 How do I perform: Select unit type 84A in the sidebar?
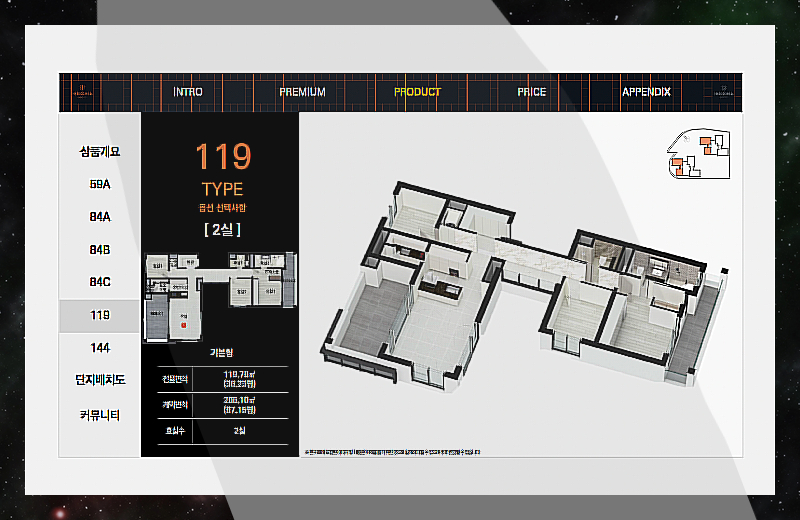(99, 217)
